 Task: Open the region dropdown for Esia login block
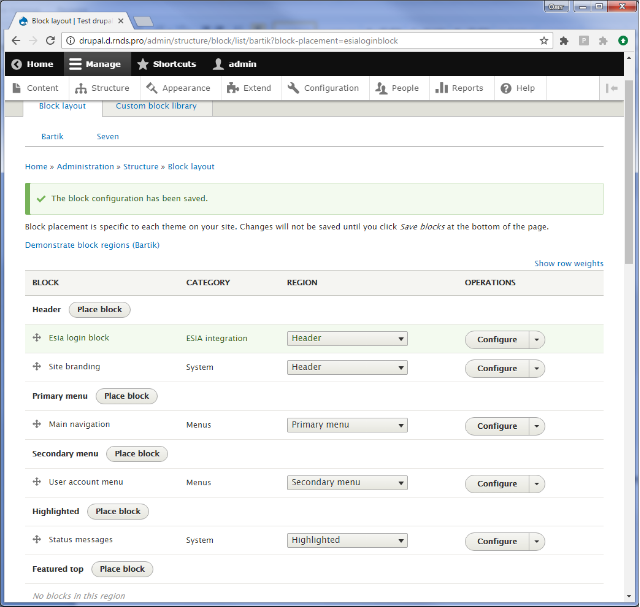tap(347, 338)
